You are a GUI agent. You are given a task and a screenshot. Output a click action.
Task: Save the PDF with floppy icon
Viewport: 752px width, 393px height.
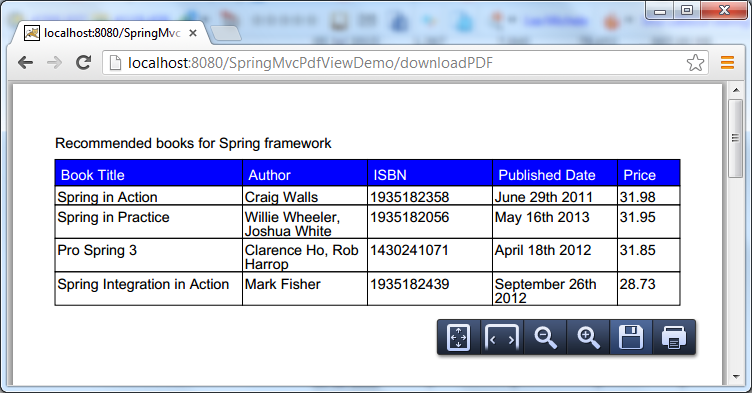pyautogui.click(x=631, y=338)
